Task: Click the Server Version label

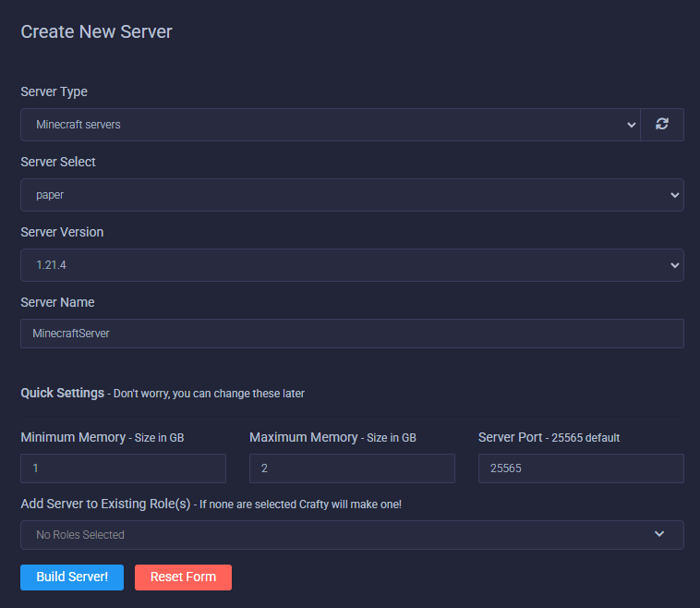Action: tap(62, 232)
